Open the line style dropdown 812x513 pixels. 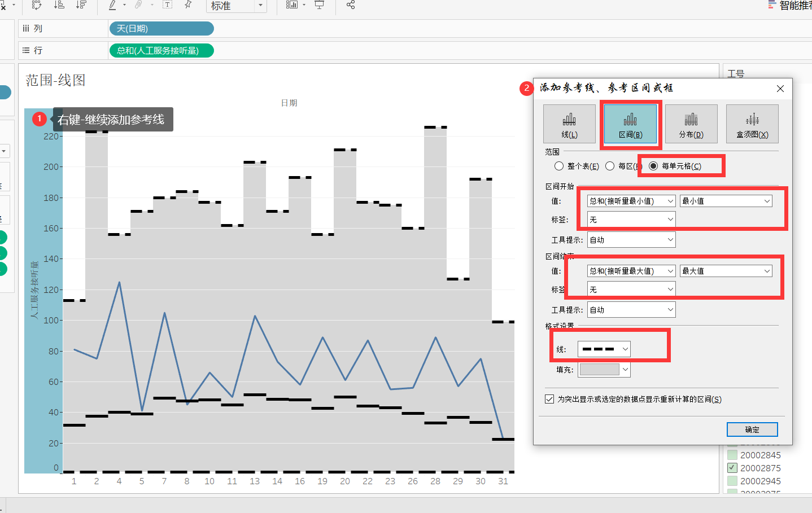click(604, 349)
